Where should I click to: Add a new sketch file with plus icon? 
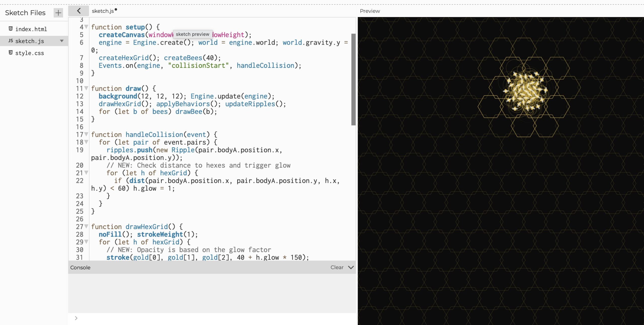58,13
